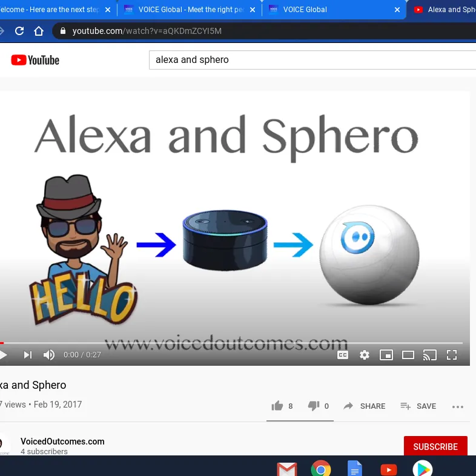
Task: Like the video with thumbs up
Action: coord(277,406)
